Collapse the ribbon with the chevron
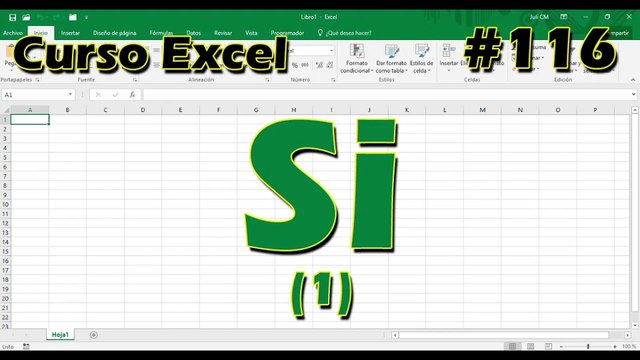 (633, 80)
